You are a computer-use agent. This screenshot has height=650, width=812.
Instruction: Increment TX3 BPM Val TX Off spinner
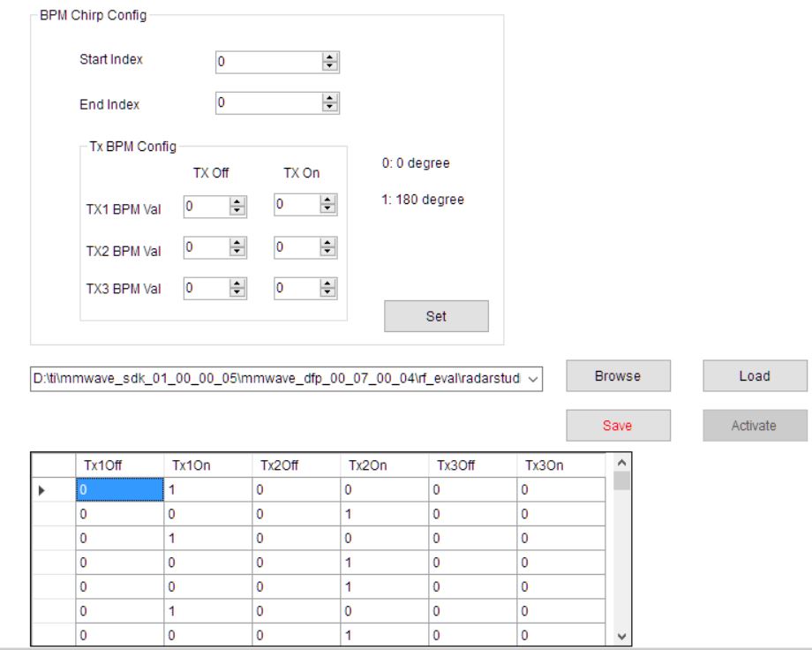coord(237,283)
